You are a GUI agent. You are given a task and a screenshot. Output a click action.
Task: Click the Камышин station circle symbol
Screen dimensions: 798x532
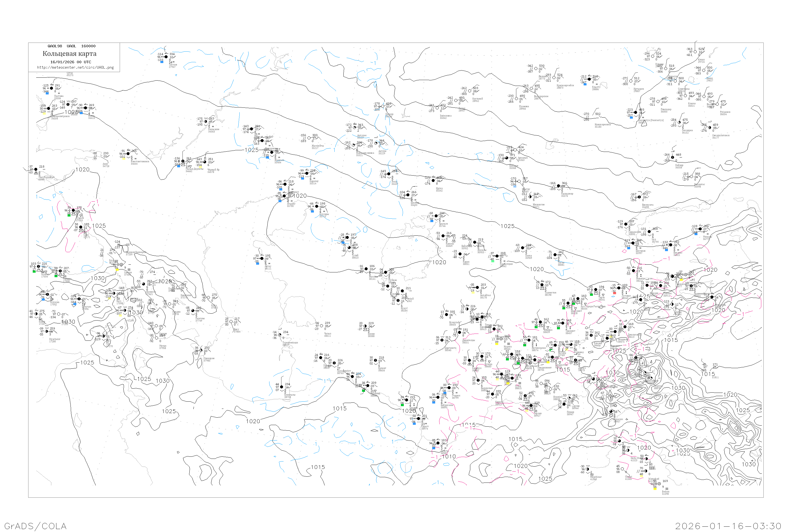point(206,122)
